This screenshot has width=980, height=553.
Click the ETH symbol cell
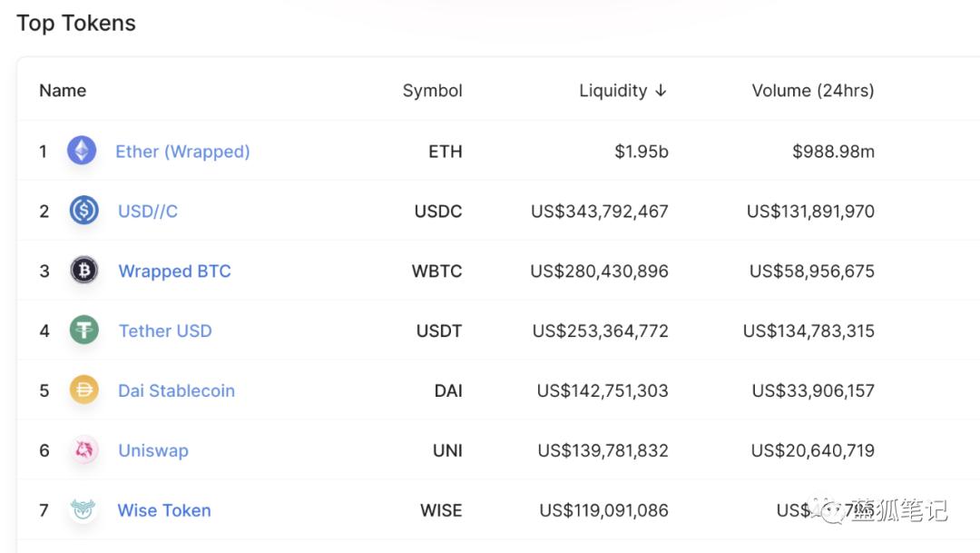pyautogui.click(x=446, y=152)
